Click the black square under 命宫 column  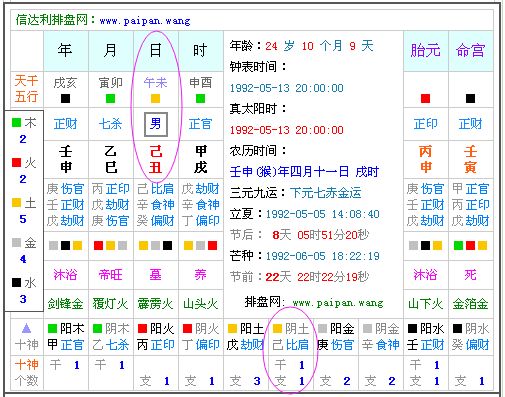tap(470, 98)
